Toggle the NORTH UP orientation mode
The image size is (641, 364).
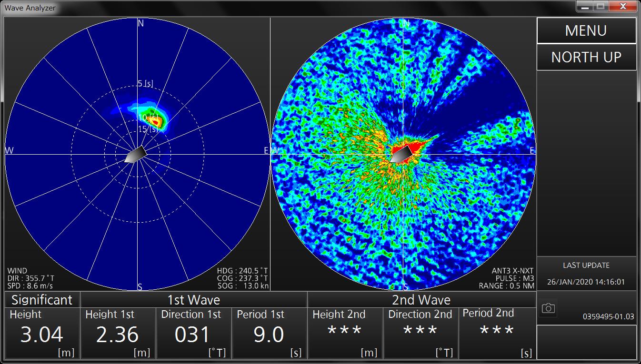pyautogui.click(x=586, y=57)
